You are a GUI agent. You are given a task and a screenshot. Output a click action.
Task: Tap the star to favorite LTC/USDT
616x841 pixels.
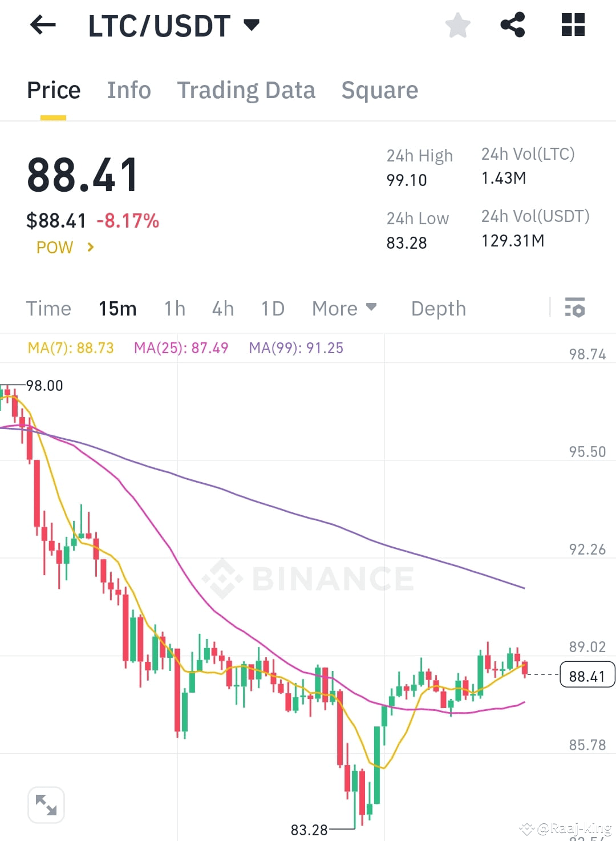[458, 25]
